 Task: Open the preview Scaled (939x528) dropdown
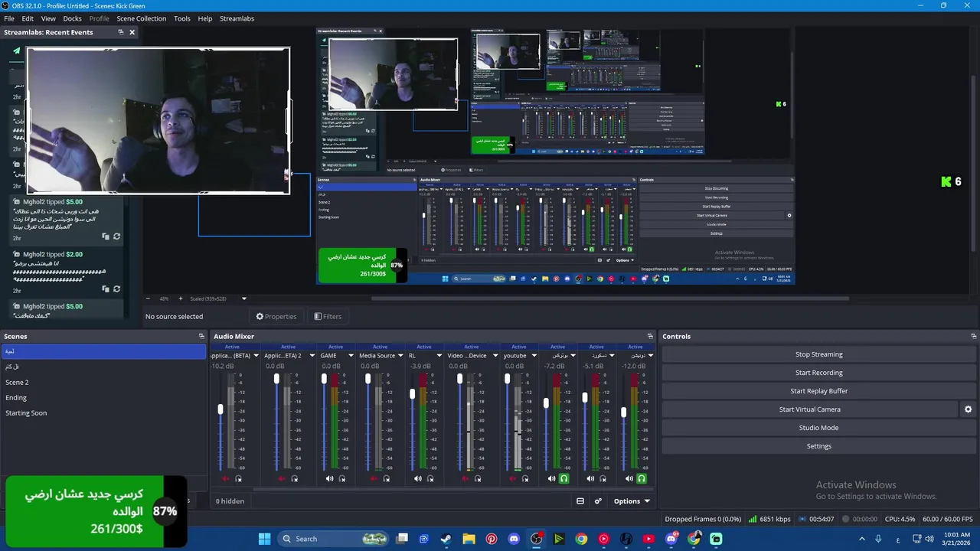click(244, 298)
